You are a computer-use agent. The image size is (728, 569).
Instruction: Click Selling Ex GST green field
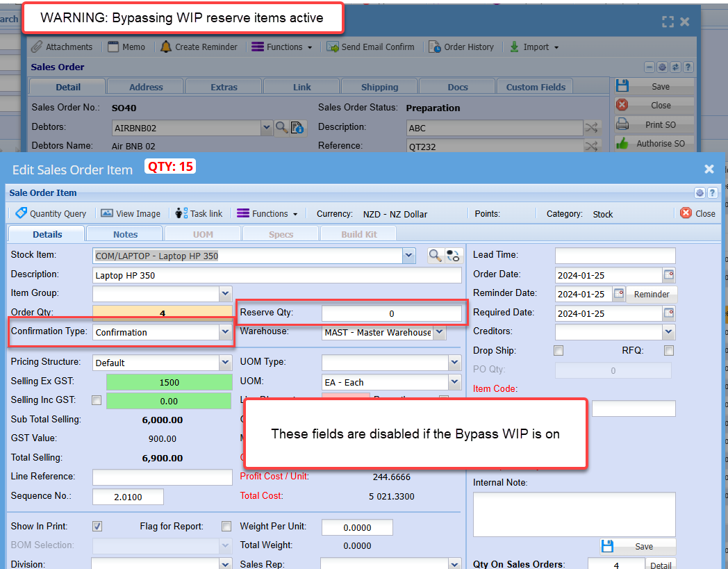point(169,382)
